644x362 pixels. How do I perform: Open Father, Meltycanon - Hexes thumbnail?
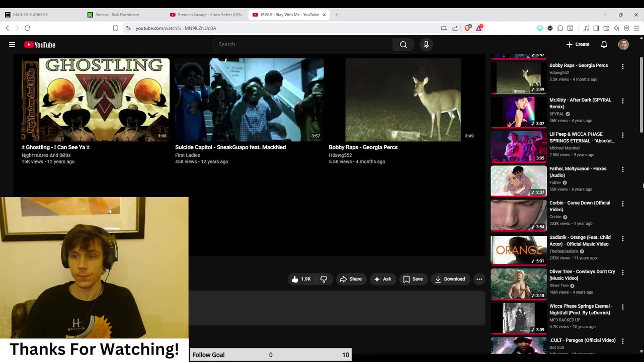519,181
